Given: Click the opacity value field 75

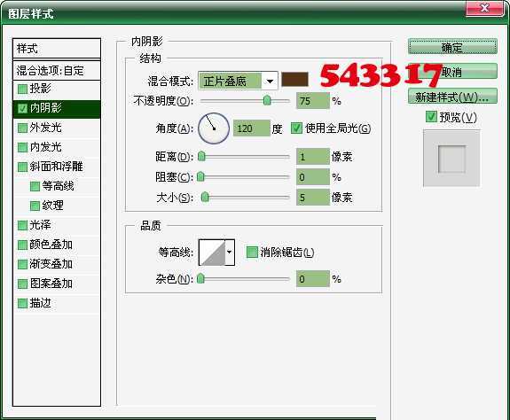Looking at the screenshot, I should tap(313, 101).
